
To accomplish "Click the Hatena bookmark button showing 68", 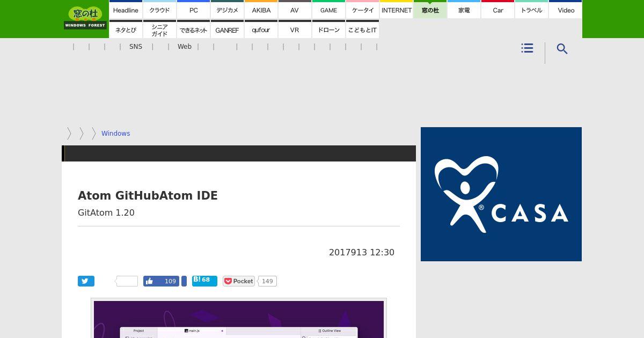I will 204,281.
